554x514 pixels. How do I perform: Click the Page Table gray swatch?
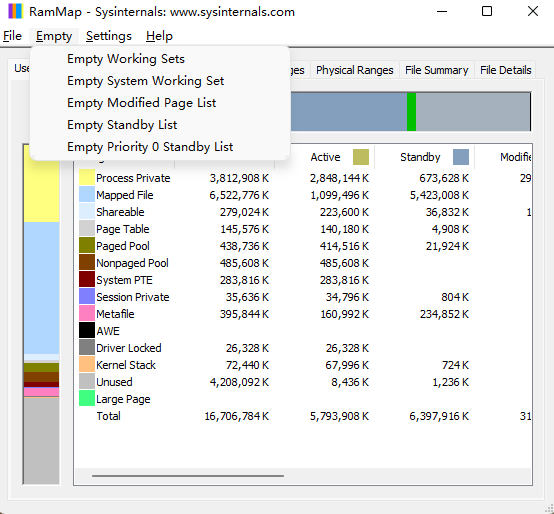point(87,229)
